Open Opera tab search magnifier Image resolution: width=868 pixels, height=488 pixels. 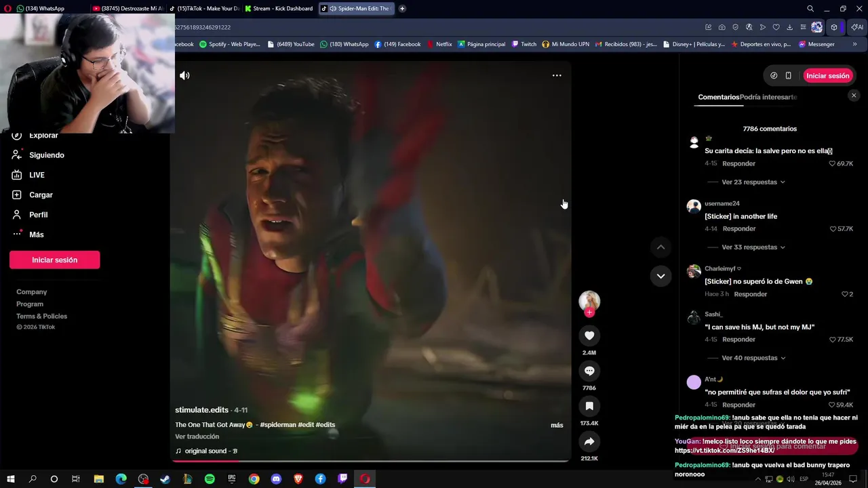810,9
